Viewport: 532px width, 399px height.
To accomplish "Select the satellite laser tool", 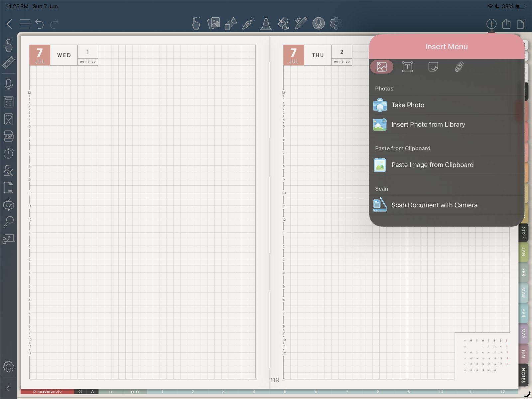I will point(283,23).
